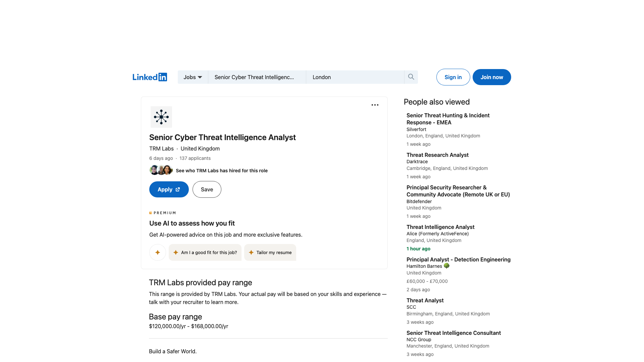Viewport: 644px width, 362px height.
Task: Click the $120,000.00/yr - $168,000.00/yr pay range
Action: tap(189, 326)
